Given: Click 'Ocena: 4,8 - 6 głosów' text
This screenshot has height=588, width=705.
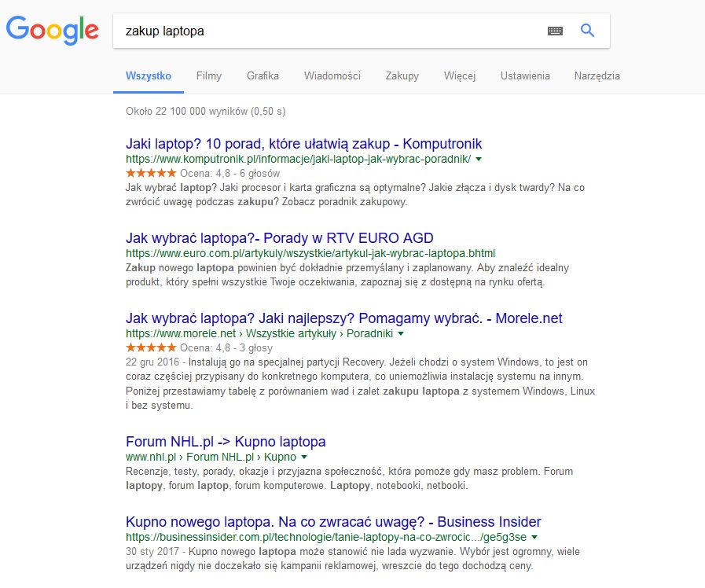Looking at the screenshot, I should [229, 174].
